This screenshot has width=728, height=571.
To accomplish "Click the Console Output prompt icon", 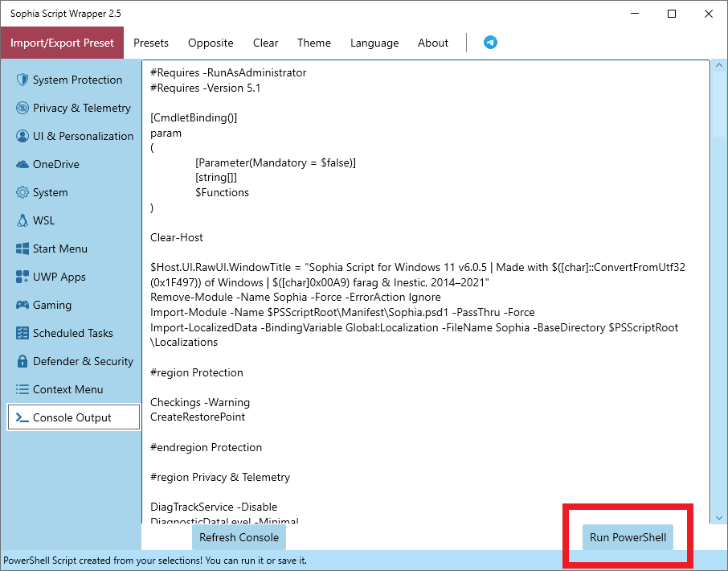I will [22, 417].
